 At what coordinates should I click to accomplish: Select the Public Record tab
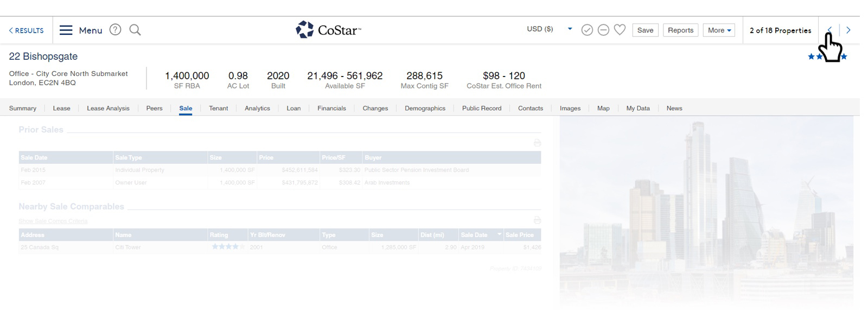point(481,108)
